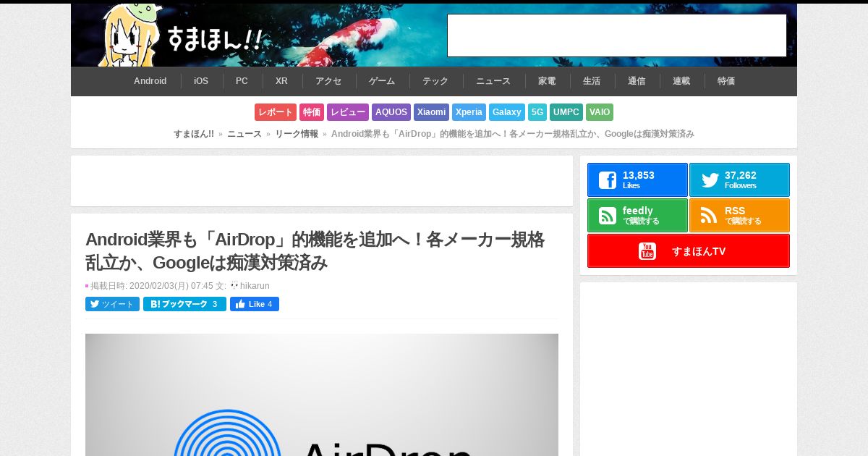The width and height of the screenshot is (868, 456).
Task: Click the orange RSS feed icon
Action: pyautogui.click(x=710, y=216)
